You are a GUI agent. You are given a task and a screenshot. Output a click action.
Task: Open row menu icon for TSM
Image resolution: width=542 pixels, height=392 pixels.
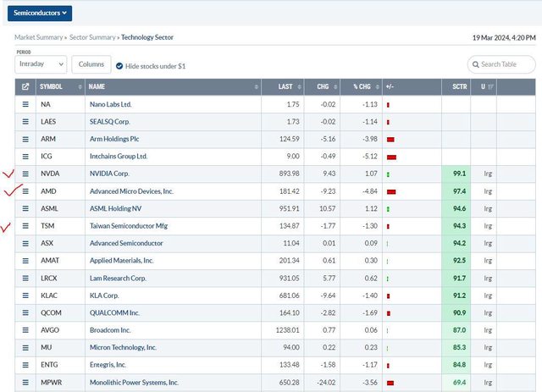tap(25, 226)
